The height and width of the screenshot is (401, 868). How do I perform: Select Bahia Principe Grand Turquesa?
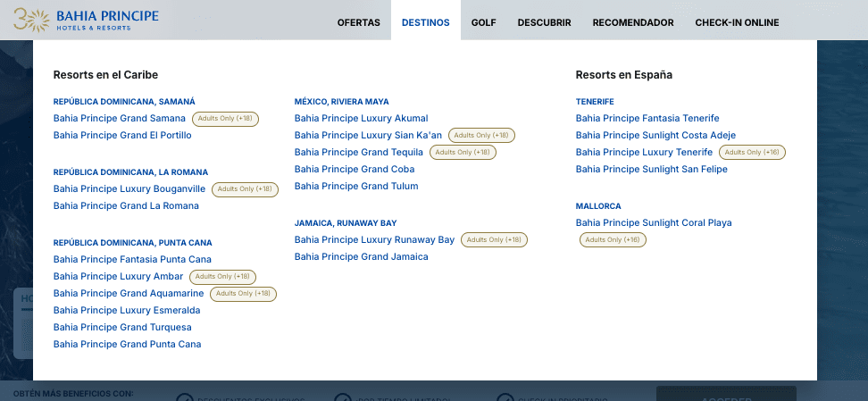point(122,328)
